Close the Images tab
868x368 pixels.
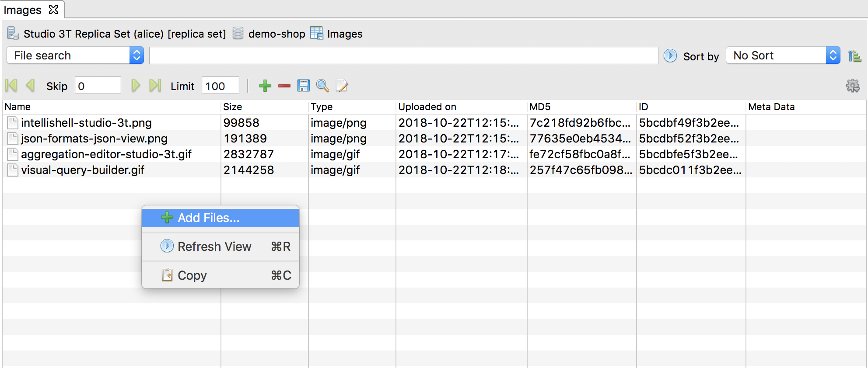tap(53, 10)
